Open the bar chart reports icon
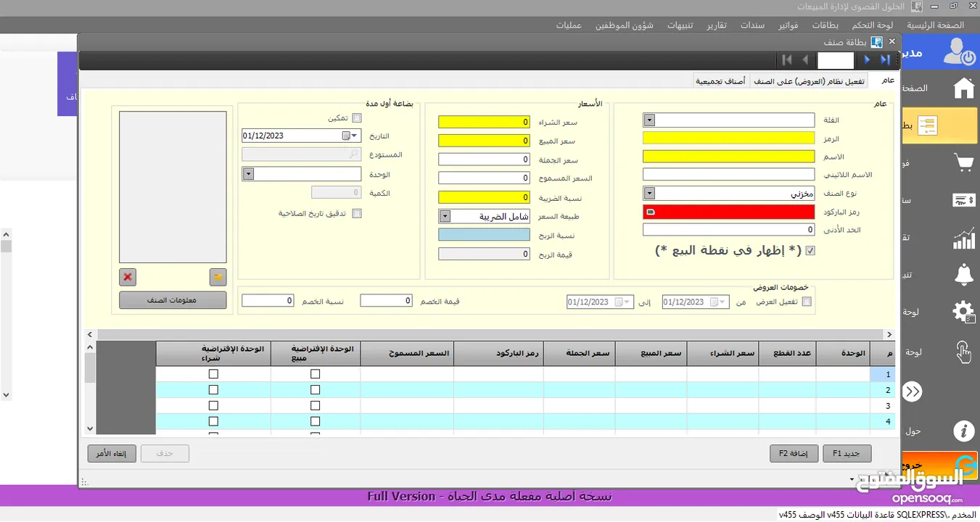This screenshot has width=980, height=522. (963, 238)
